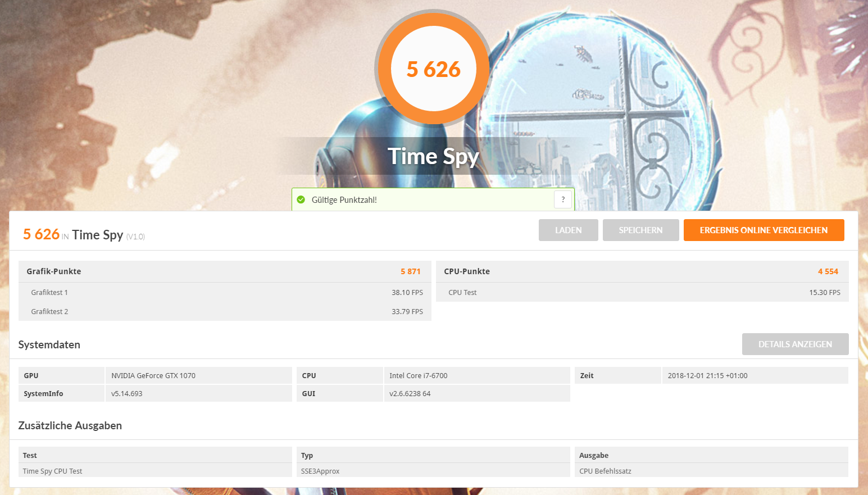Image resolution: width=868 pixels, height=495 pixels.
Task: Click the 5 626 score circle
Action: tap(433, 69)
